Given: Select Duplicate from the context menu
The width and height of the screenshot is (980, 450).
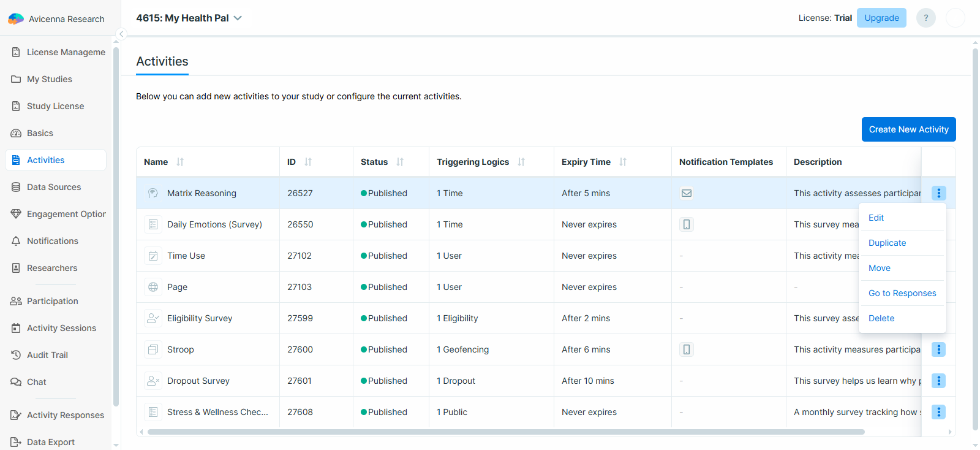Looking at the screenshot, I should tap(887, 243).
